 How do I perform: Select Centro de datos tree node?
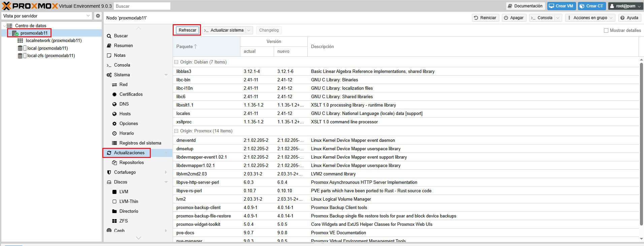pos(31,26)
